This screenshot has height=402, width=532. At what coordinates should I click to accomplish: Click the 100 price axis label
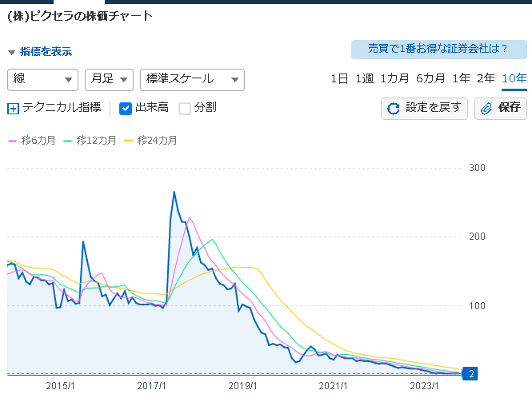pos(477,306)
